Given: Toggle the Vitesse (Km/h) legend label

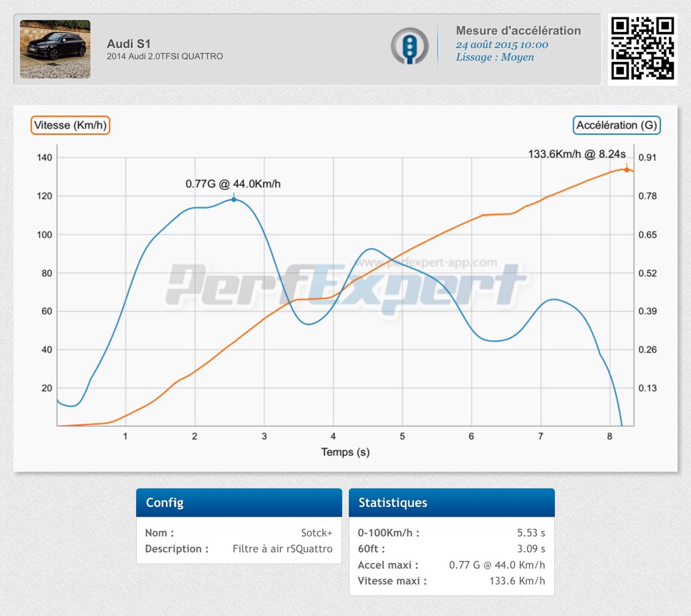Looking at the screenshot, I should (x=70, y=125).
